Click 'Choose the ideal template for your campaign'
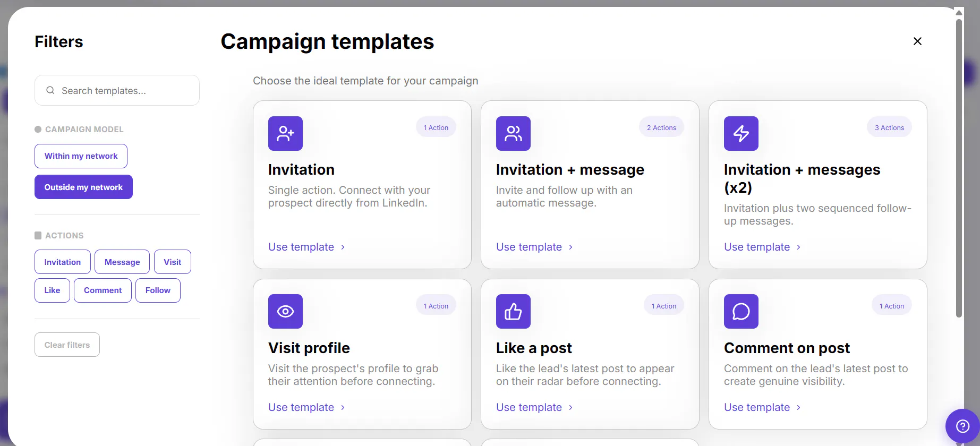 [365, 81]
